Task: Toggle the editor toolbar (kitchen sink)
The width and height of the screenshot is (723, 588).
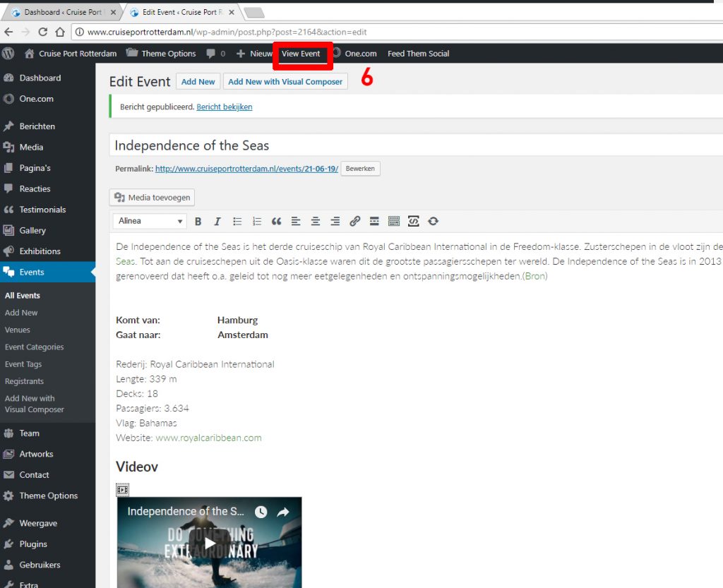Action: click(394, 221)
